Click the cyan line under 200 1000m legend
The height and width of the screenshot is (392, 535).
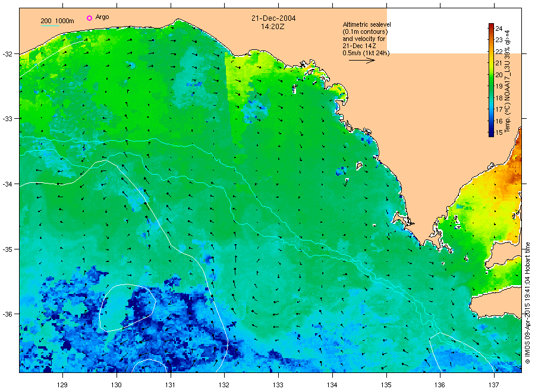(50, 26)
